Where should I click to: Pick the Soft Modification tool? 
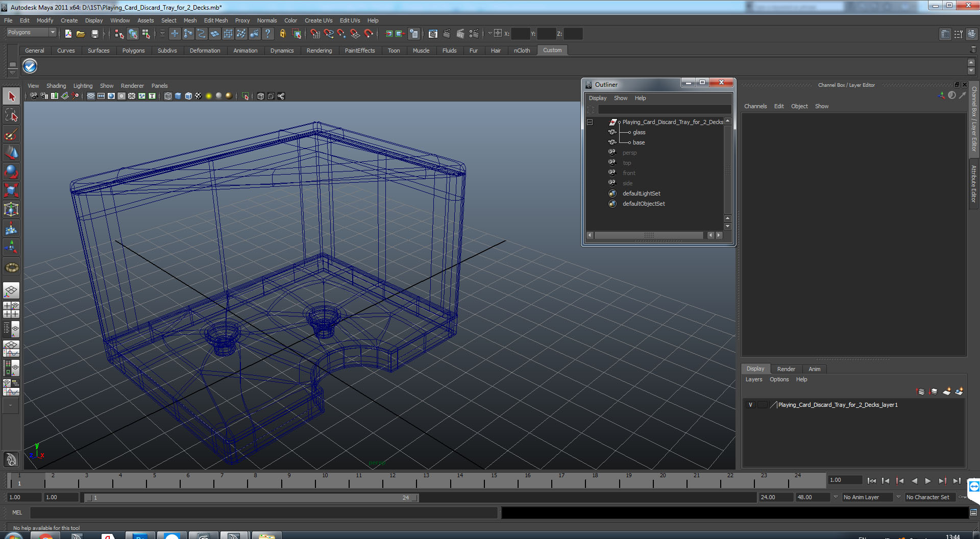[x=11, y=229]
